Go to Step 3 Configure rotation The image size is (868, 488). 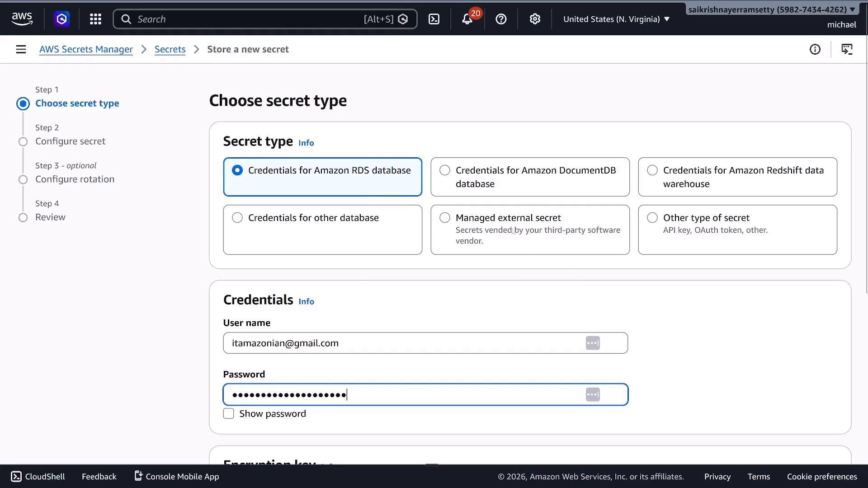(x=75, y=179)
